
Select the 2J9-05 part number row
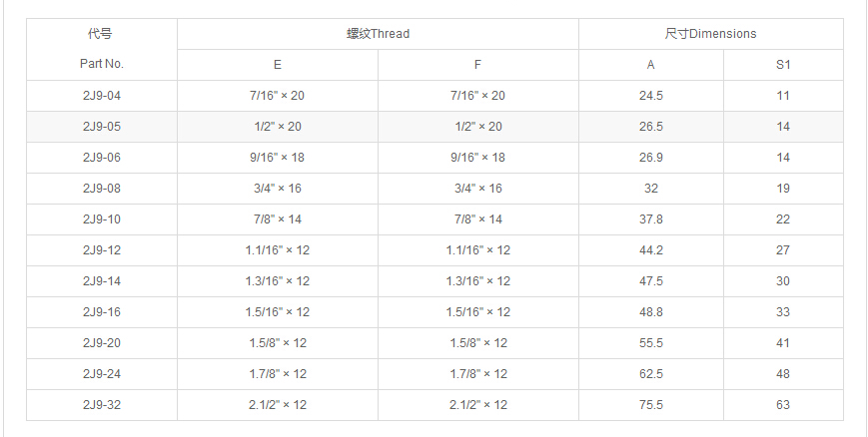[101, 127]
